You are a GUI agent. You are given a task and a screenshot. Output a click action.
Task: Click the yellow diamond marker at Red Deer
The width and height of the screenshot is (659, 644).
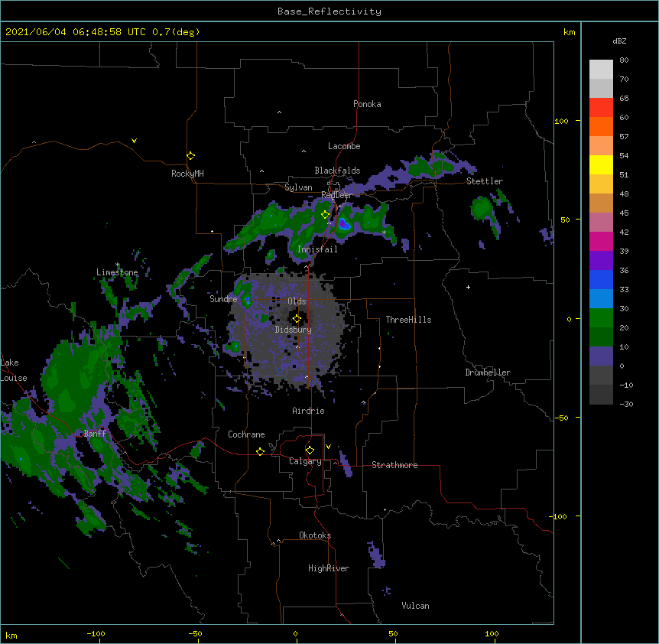click(x=325, y=215)
